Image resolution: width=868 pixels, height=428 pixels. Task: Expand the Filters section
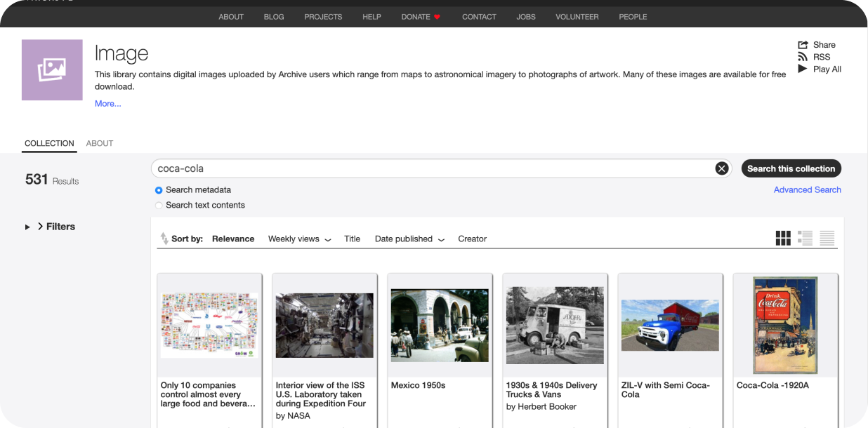coord(50,227)
